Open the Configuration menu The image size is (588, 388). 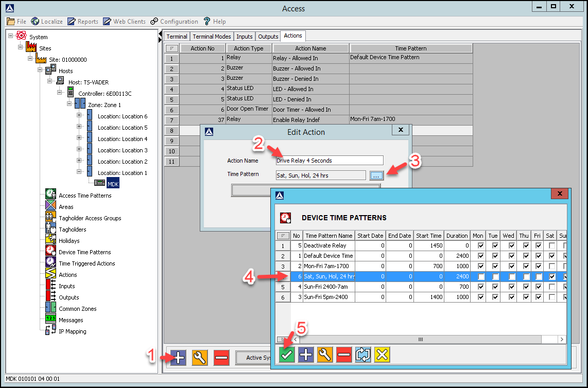pyautogui.click(x=174, y=22)
